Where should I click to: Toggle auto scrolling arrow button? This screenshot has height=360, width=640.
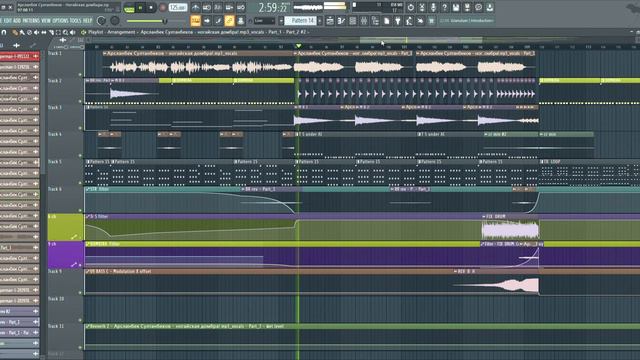(x=207, y=20)
